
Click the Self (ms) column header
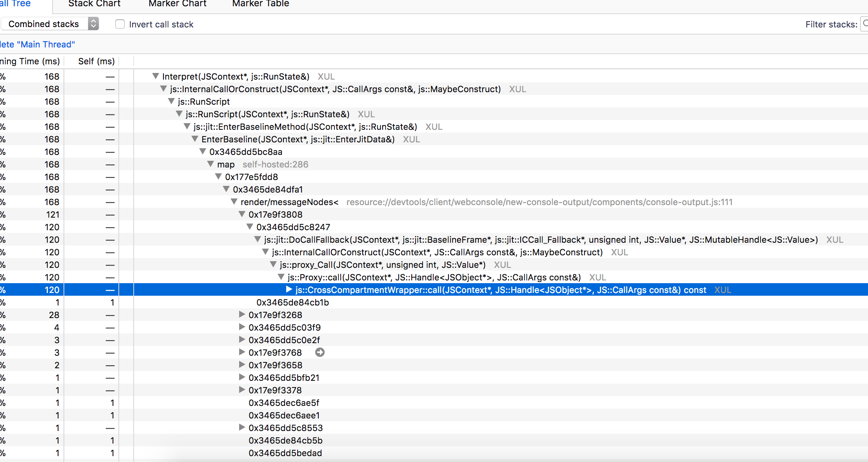click(x=96, y=62)
